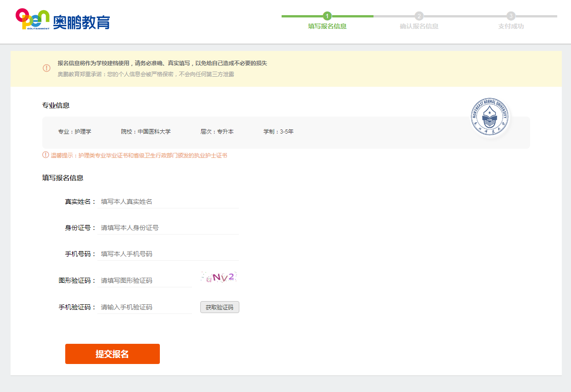
Task: Focus the 身份证号 input field
Action: (168, 228)
